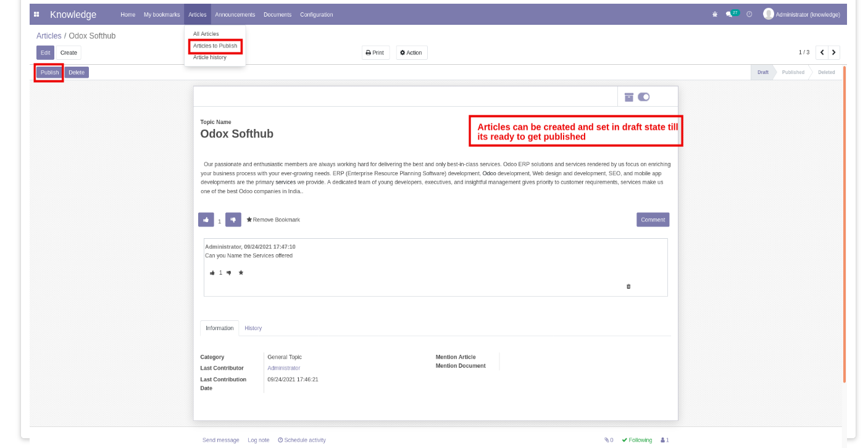Bookmark the Administrator's comment with star icon

click(x=241, y=273)
